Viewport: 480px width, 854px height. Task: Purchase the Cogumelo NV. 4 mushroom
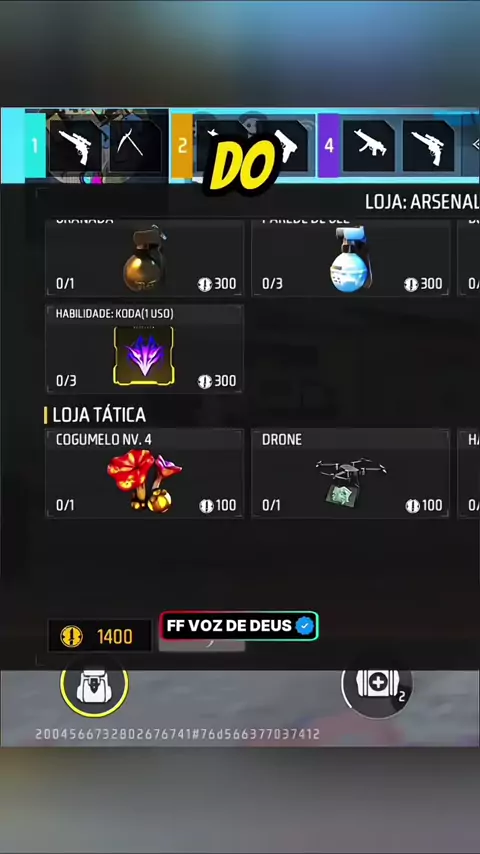click(144, 473)
